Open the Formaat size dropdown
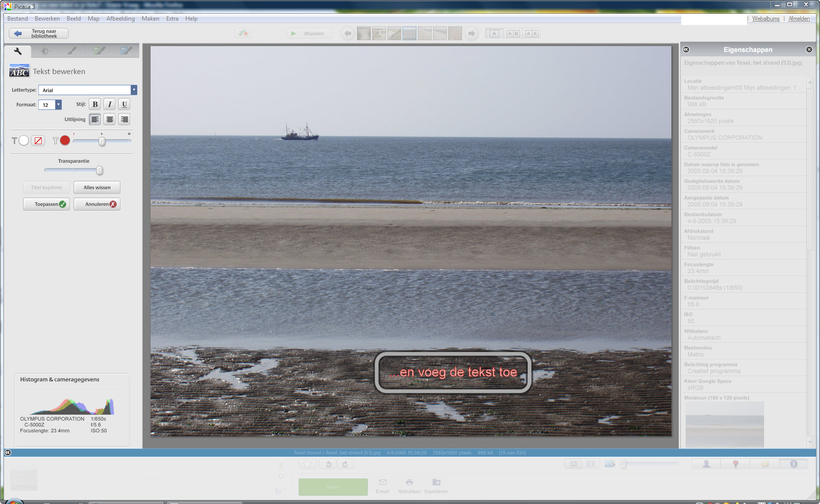This screenshot has width=820, height=504. click(x=58, y=104)
